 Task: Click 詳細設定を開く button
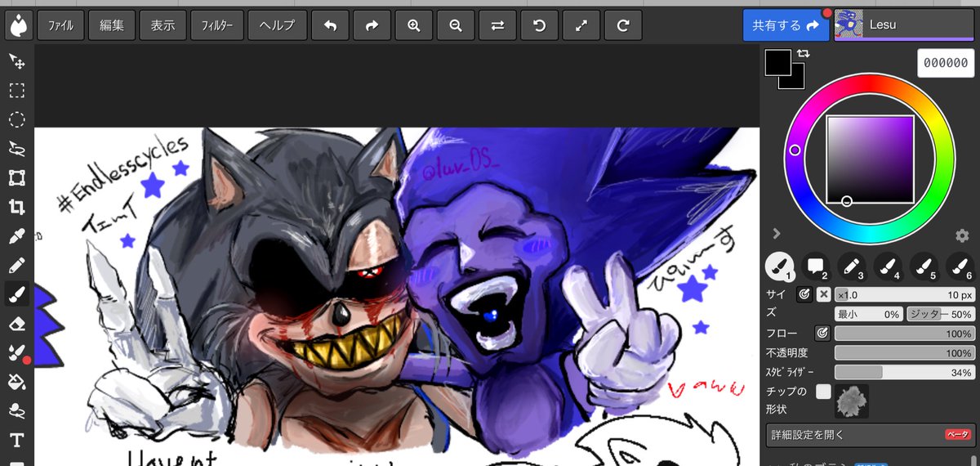[871, 435]
